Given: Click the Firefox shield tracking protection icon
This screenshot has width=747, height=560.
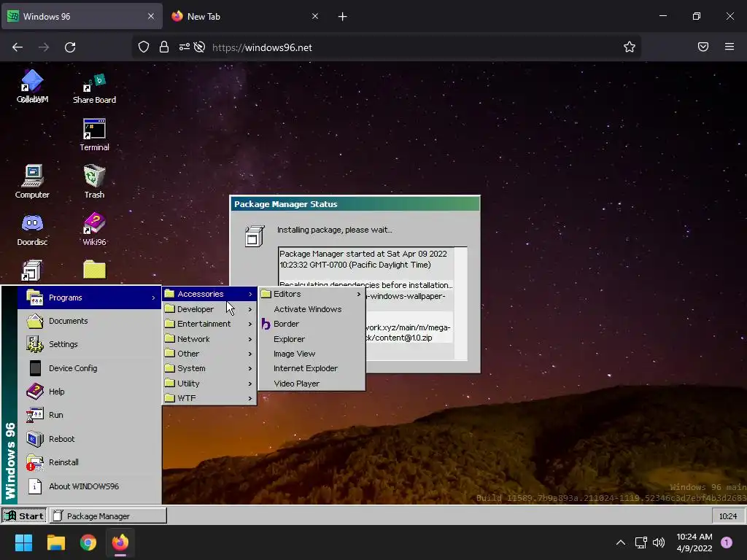Looking at the screenshot, I should click(x=144, y=47).
